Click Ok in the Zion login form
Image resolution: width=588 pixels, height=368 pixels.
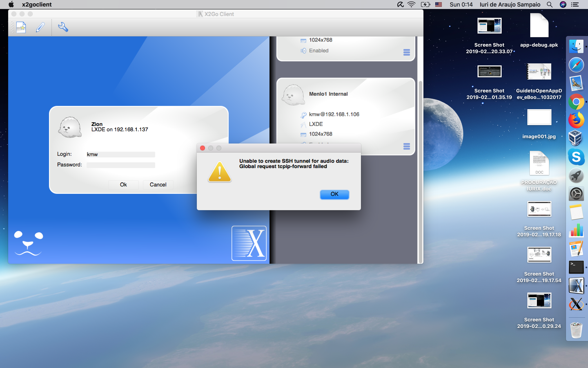(124, 185)
